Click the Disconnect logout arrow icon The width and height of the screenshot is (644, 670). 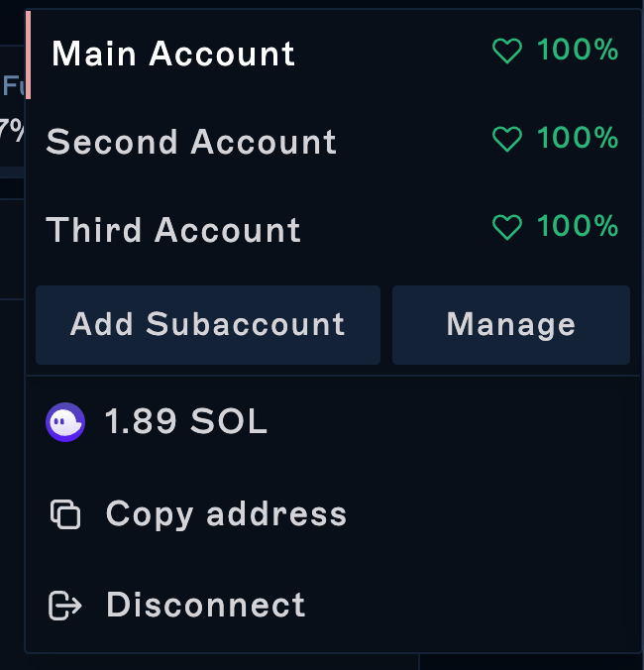pos(65,605)
